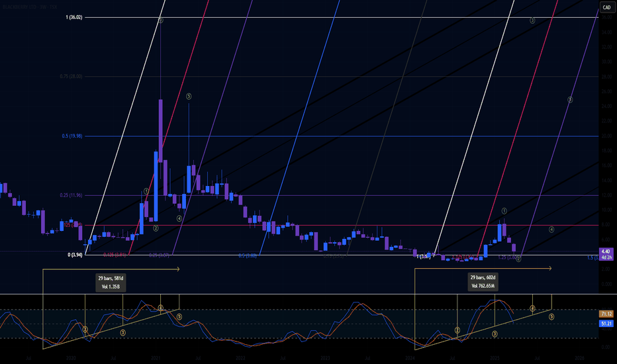Click 2022 on the time axis
This screenshot has height=364, width=617.
(x=240, y=358)
